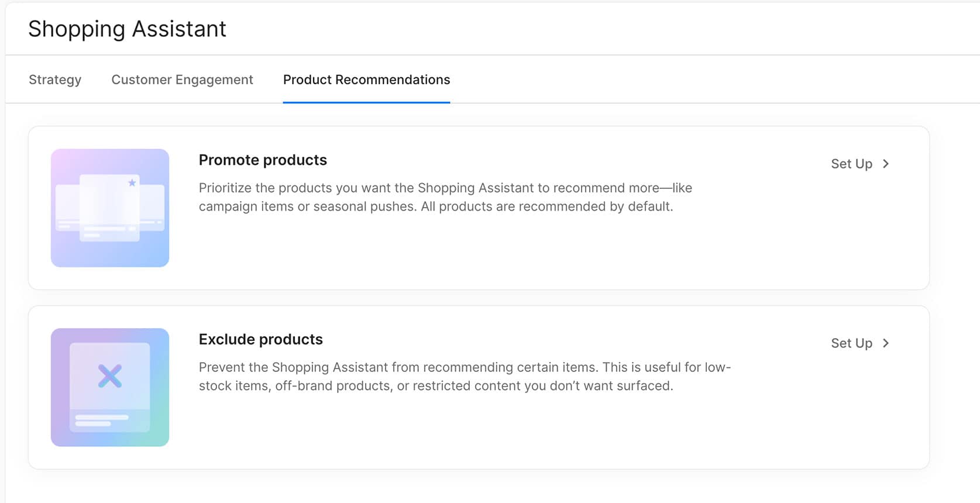Expand the chevron beside Promote products Set Up

(x=886, y=164)
